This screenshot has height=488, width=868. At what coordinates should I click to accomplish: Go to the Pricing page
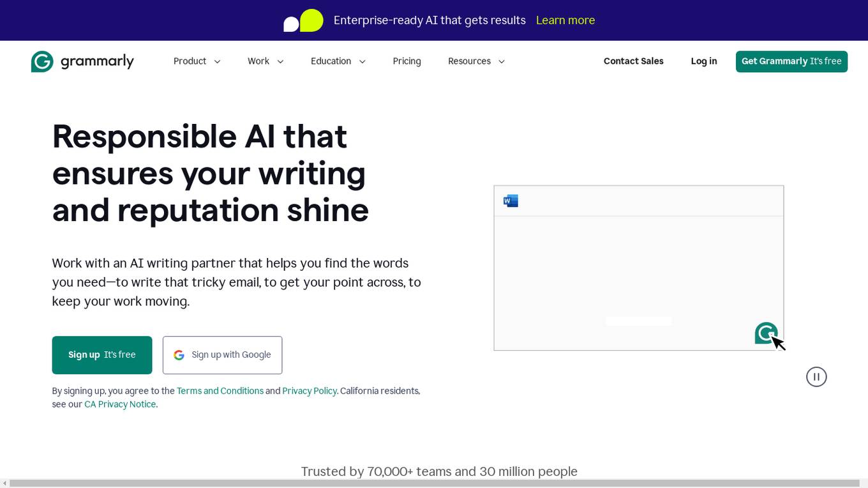tap(407, 61)
